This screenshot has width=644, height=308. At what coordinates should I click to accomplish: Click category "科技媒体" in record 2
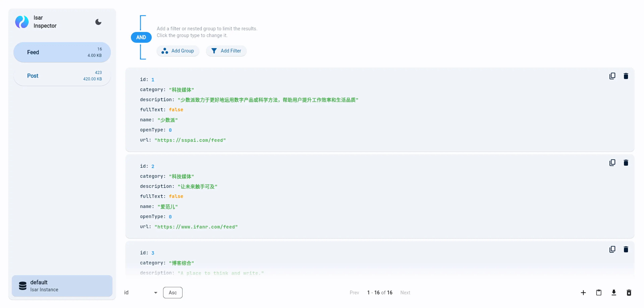click(x=181, y=176)
